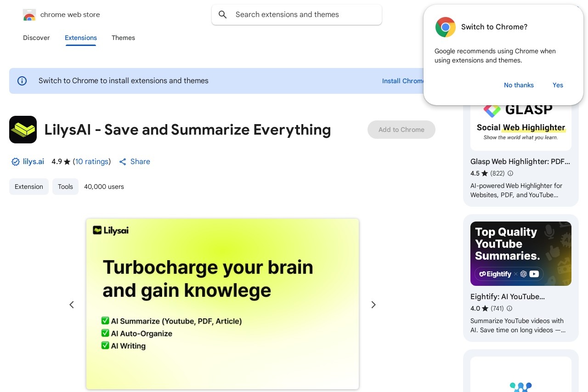Open the Lilysai promotional screenshot
This screenshot has width=588, height=392.
[x=222, y=304]
